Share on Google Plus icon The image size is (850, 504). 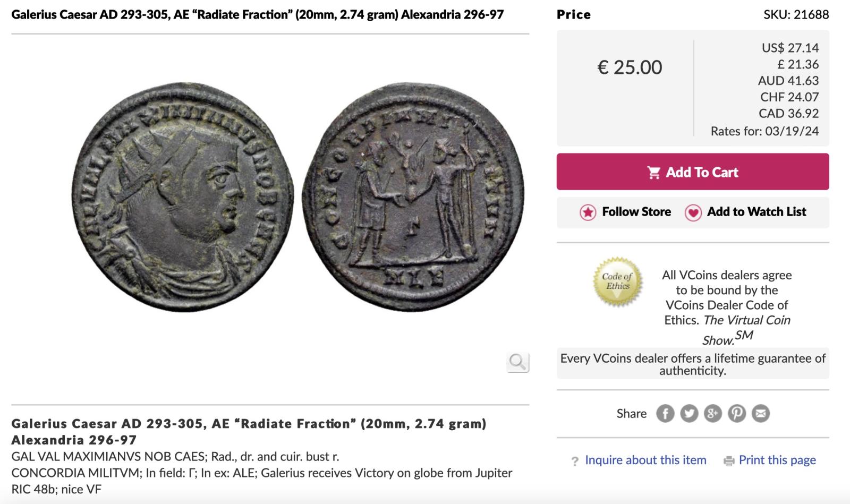(713, 413)
